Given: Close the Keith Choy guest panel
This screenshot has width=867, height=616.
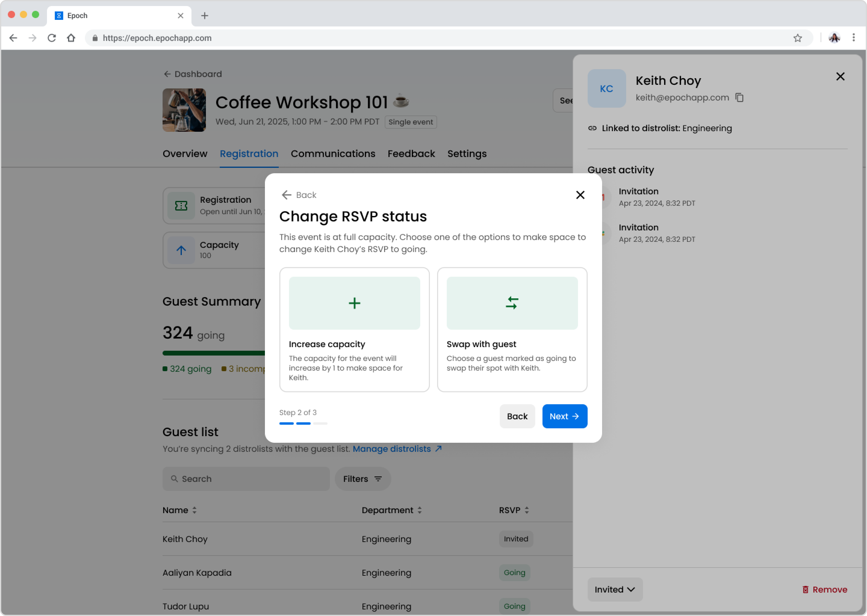Looking at the screenshot, I should click(840, 77).
